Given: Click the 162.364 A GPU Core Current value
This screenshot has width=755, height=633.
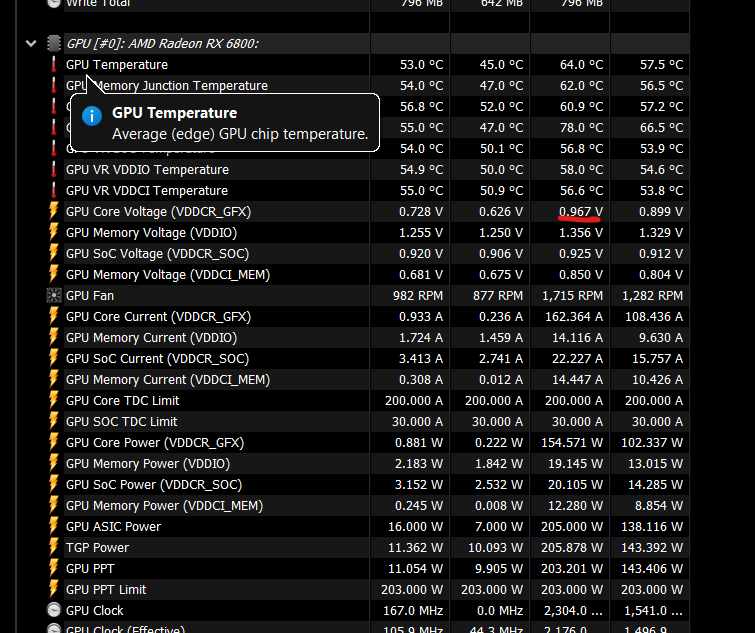Looking at the screenshot, I should tap(573, 317).
